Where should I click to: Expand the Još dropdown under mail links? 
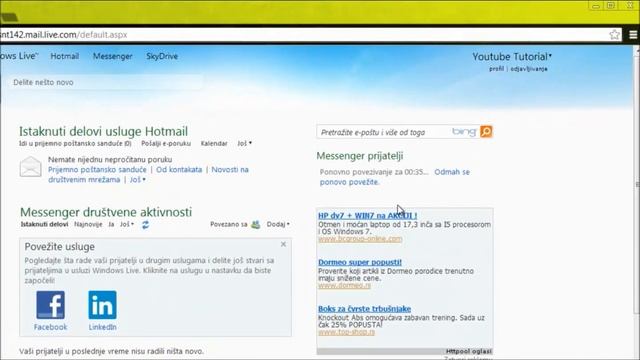point(138,180)
